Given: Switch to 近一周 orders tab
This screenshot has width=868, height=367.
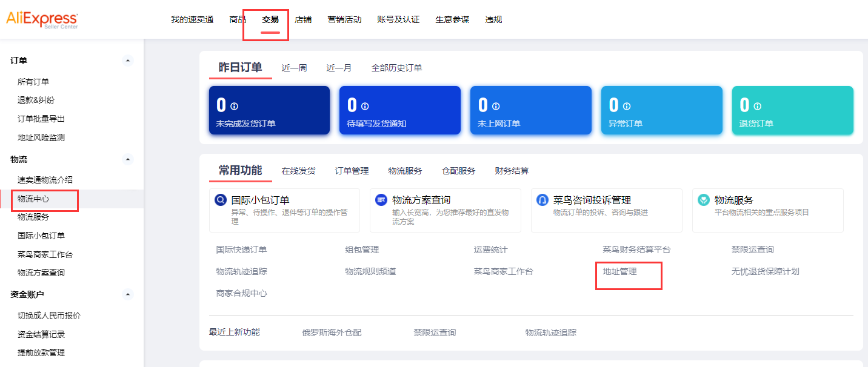Looking at the screenshot, I should (x=294, y=68).
